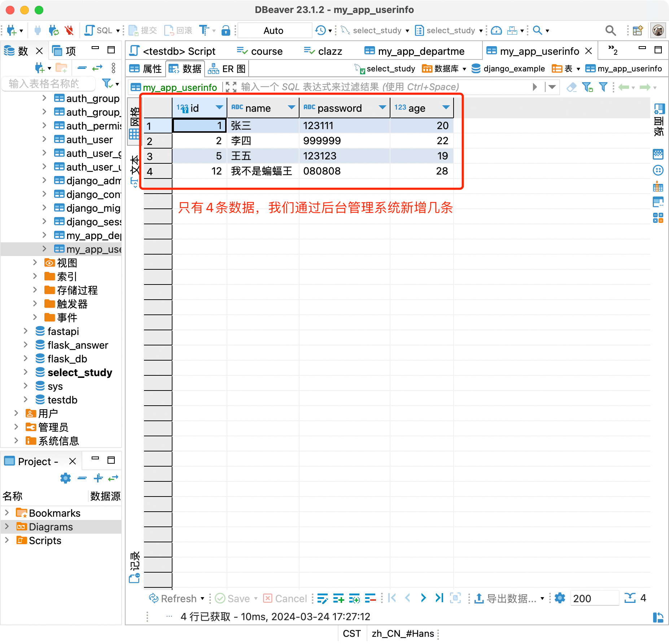Switch to the course tab

pyautogui.click(x=260, y=51)
